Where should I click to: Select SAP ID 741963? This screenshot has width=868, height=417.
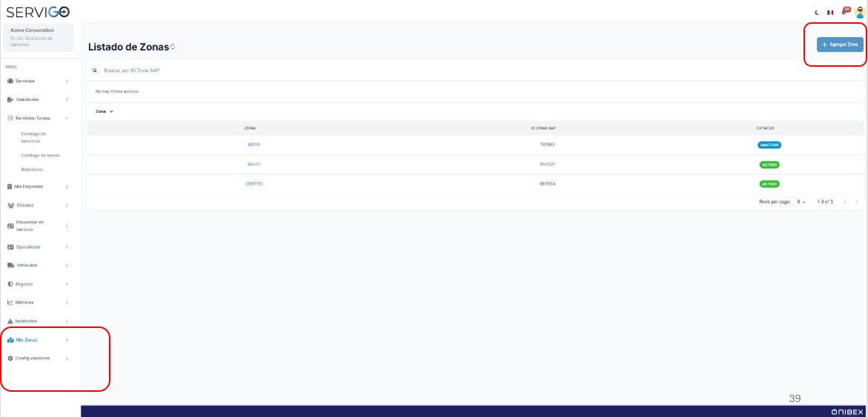(548, 144)
